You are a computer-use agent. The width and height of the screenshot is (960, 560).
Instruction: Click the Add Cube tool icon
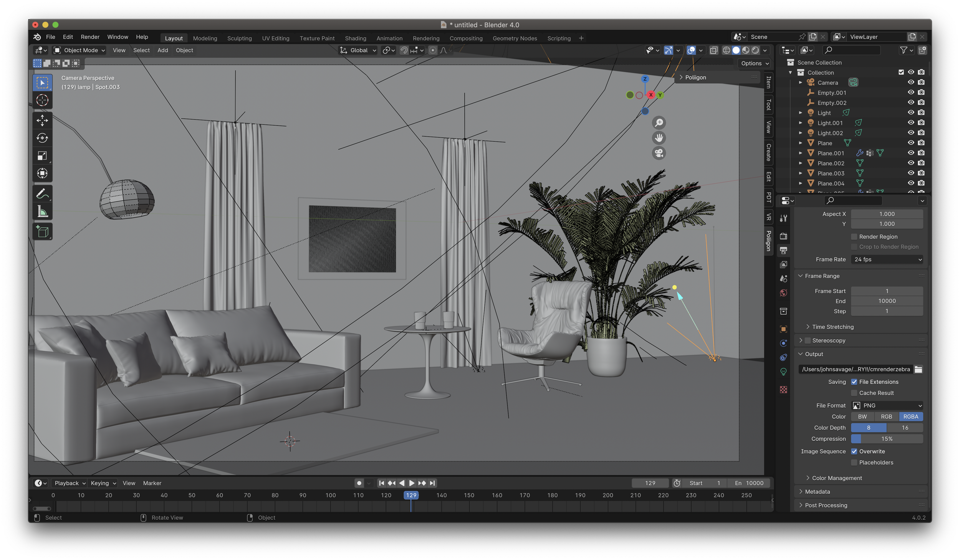[x=42, y=231]
